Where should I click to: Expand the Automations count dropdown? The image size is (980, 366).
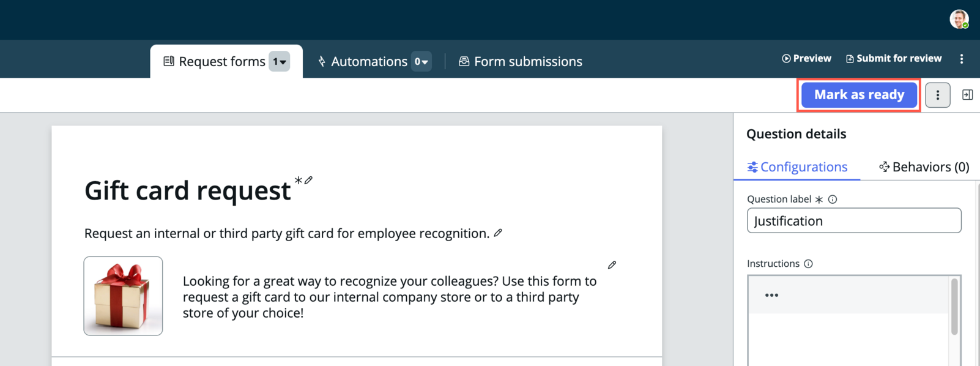pos(421,61)
